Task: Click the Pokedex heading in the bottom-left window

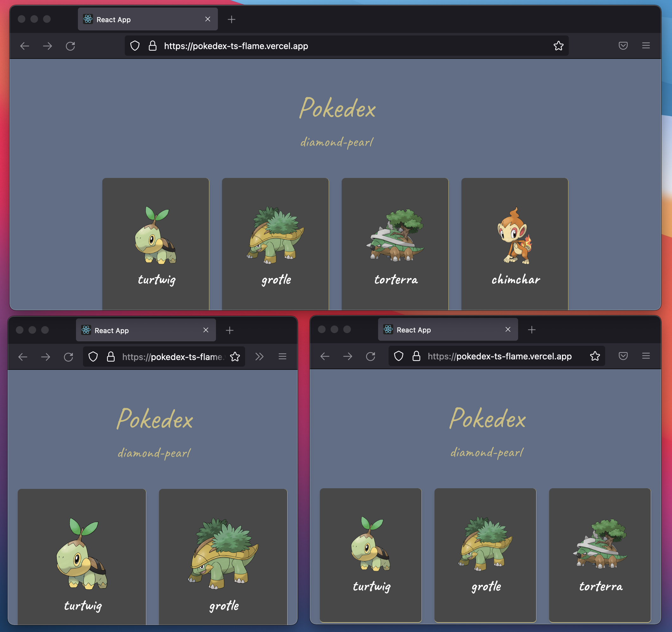Action: [155, 419]
